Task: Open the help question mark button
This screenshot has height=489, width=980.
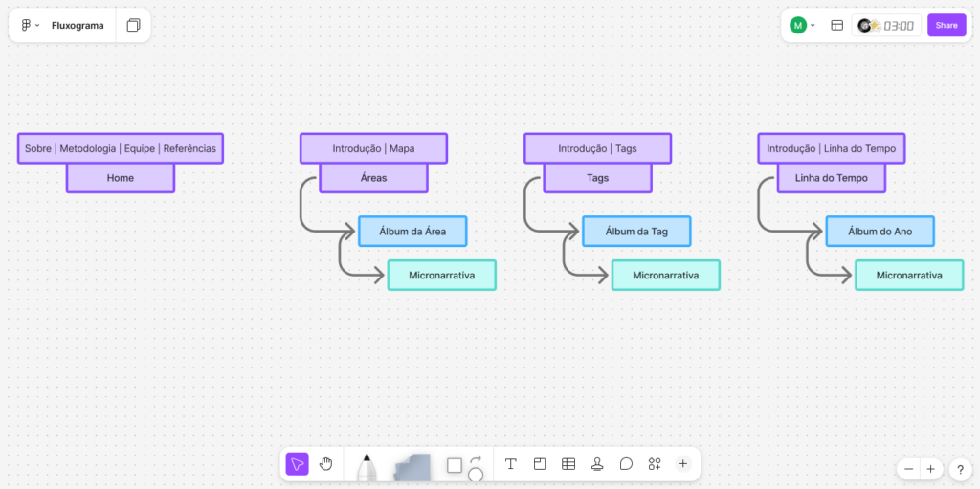Action: pyautogui.click(x=960, y=469)
